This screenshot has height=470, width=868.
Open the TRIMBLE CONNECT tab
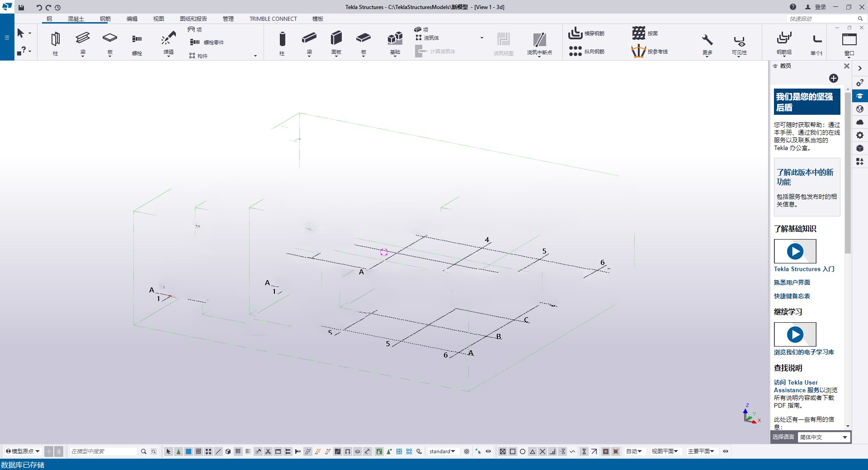pyautogui.click(x=273, y=19)
